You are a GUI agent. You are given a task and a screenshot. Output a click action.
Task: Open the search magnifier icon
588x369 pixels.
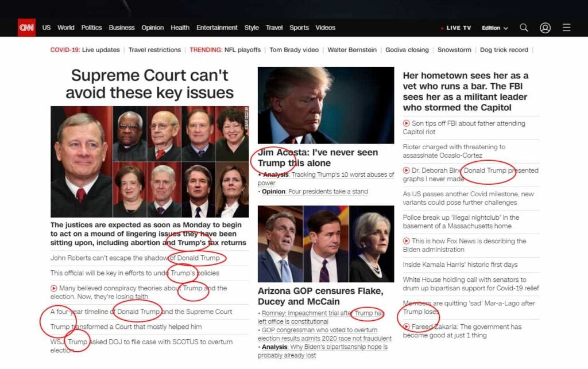pos(524,28)
